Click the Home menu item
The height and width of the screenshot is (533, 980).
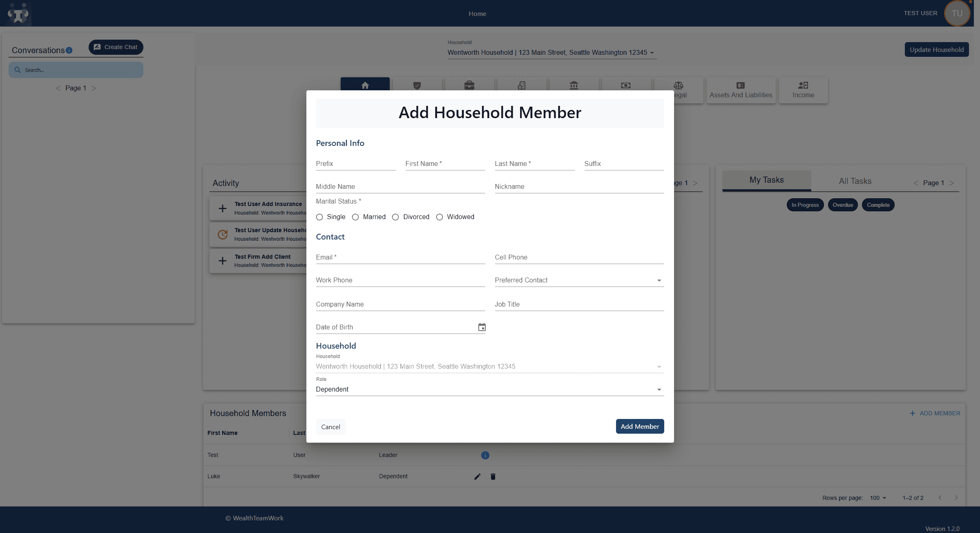477,14
